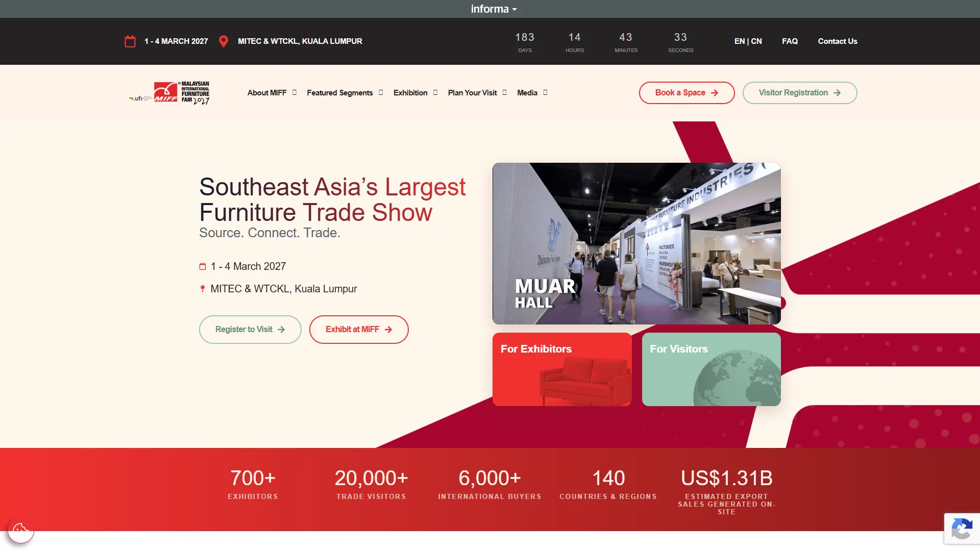Image resolution: width=980 pixels, height=551 pixels.
Task: Click the Register to Visit button
Action: pyautogui.click(x=250, y=330)
